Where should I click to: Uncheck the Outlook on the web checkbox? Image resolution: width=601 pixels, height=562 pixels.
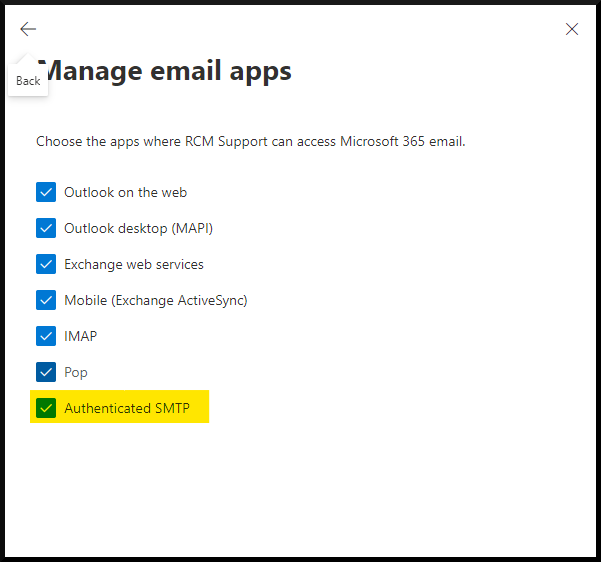coord(46,192)
